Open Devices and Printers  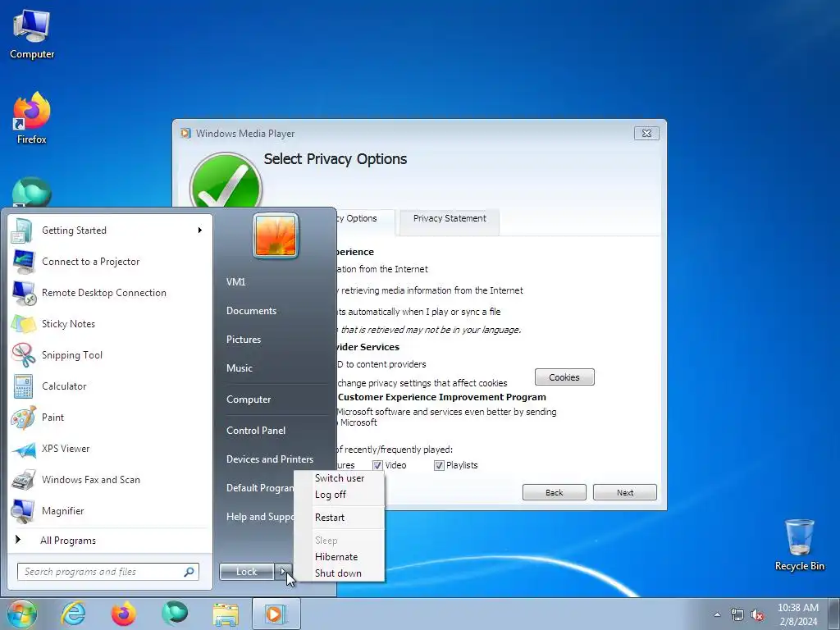tap(270, 459)
